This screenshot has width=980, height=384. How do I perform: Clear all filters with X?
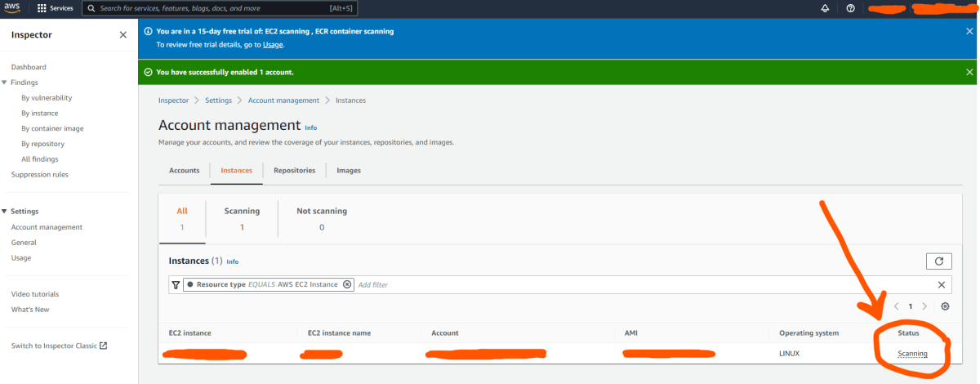click(941, 284)
